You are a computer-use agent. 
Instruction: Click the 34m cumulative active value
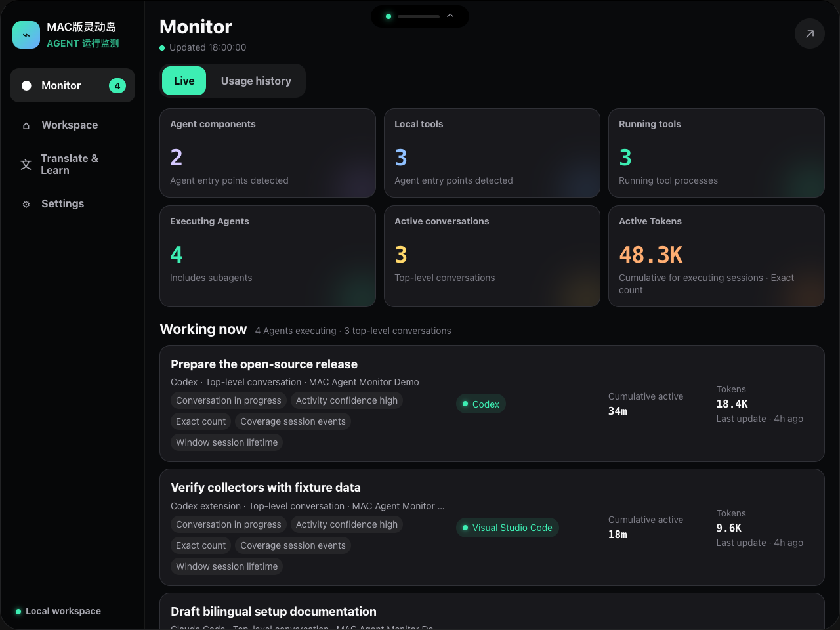coord(618,411)
